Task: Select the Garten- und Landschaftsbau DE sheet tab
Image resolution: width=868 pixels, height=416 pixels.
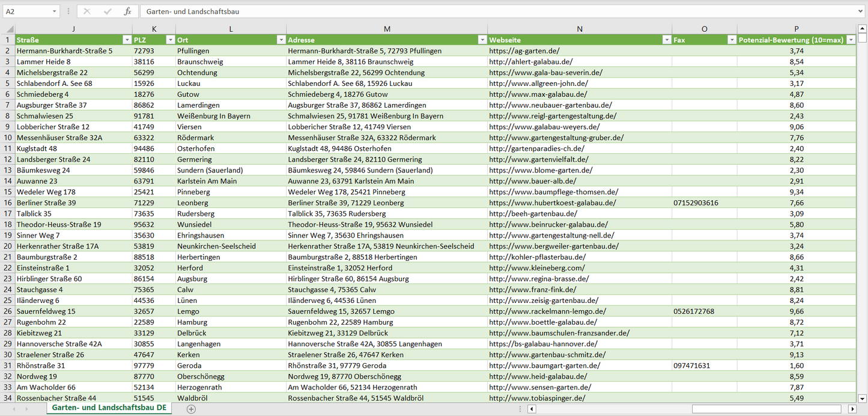Action: [109, 408]
